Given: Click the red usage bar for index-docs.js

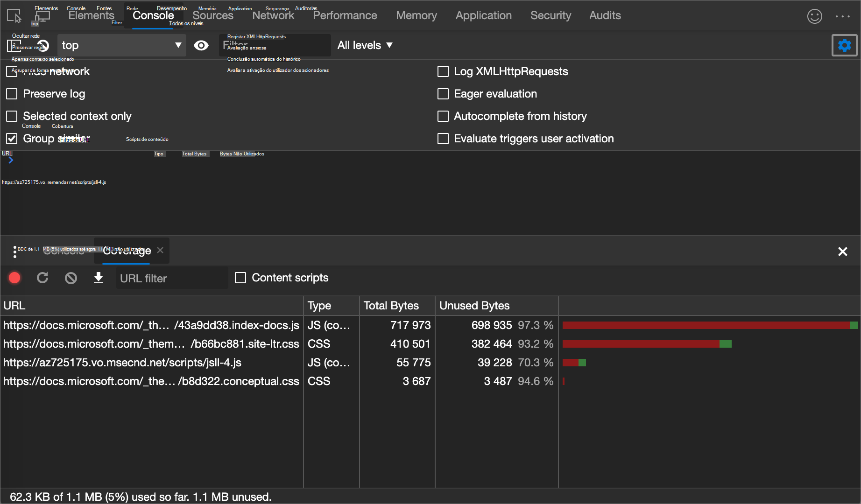Looking at the screenshot, I should click(x=700, y=325).
